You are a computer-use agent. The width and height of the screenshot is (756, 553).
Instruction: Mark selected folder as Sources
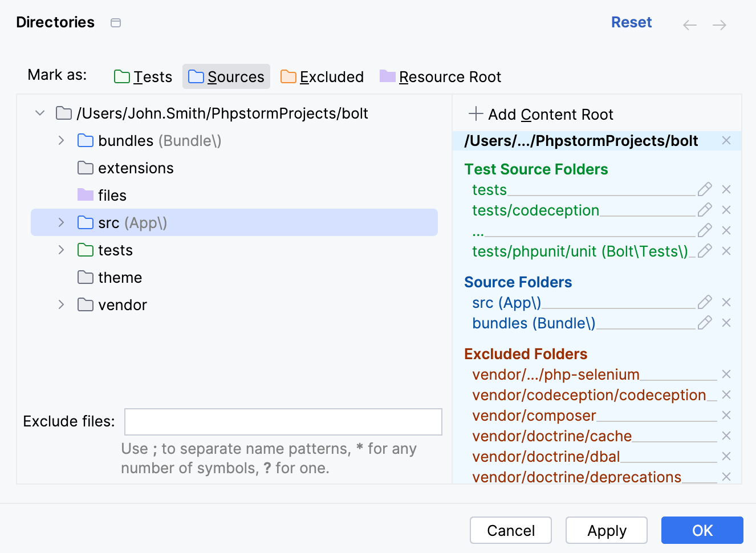coord(226,76)
